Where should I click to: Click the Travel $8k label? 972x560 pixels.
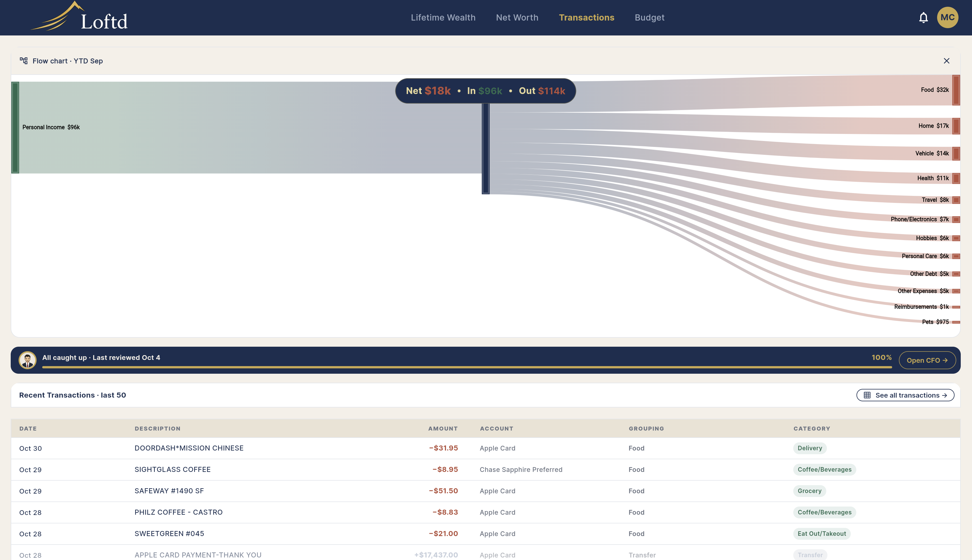[x=935, y=200]
